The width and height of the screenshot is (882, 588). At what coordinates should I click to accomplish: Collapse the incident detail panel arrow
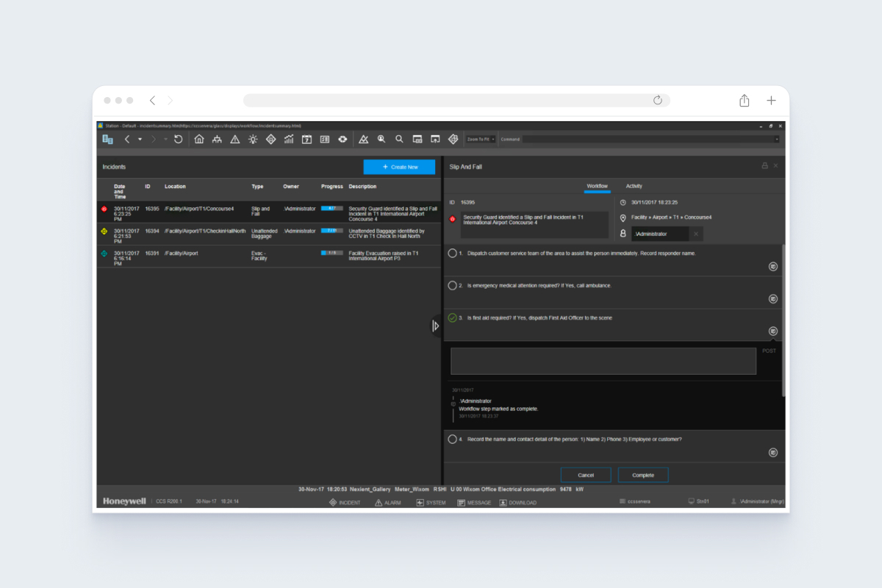pos(435,326)
